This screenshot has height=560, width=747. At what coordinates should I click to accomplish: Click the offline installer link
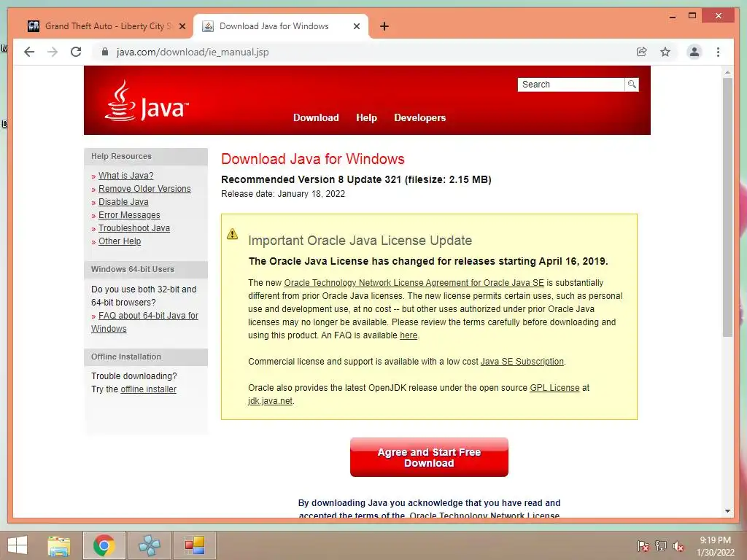(148, 389)
